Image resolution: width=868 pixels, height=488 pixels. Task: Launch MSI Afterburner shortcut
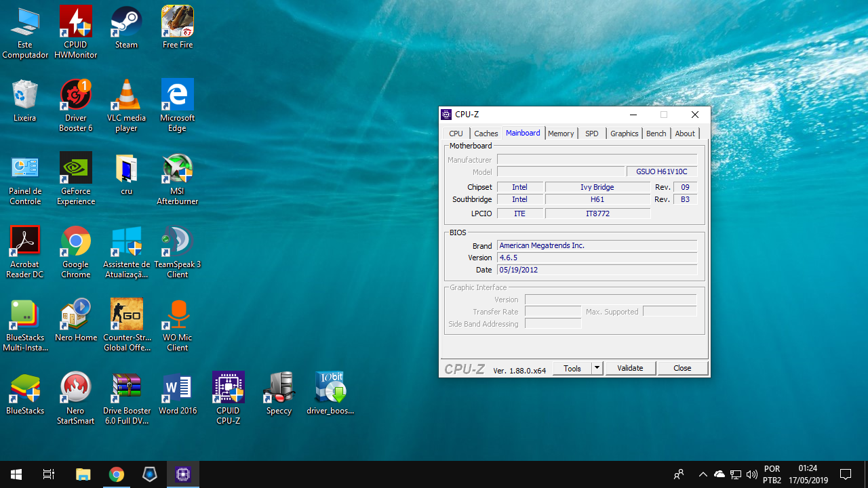point(178,179)
